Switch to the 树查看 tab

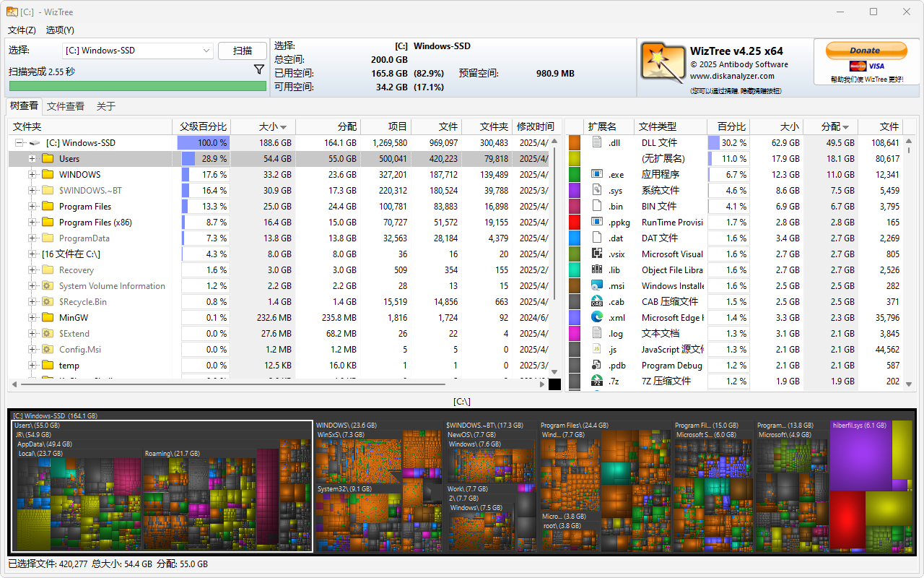(x=24, y=105)
